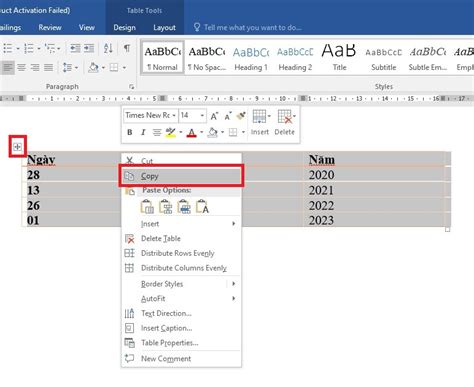This screenshot has width=474, height=387.
Task: Click the mini toolbar Borders icon
Action: 233,132
